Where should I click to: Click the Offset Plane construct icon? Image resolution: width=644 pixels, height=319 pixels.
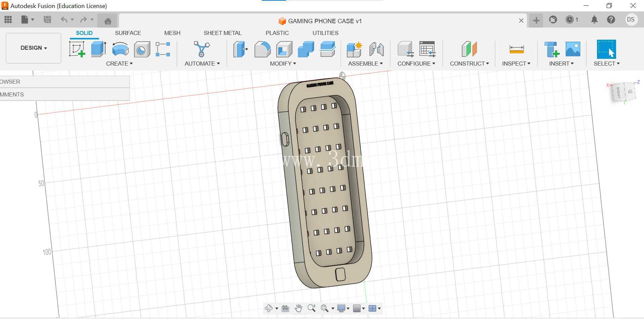[469, 49]
